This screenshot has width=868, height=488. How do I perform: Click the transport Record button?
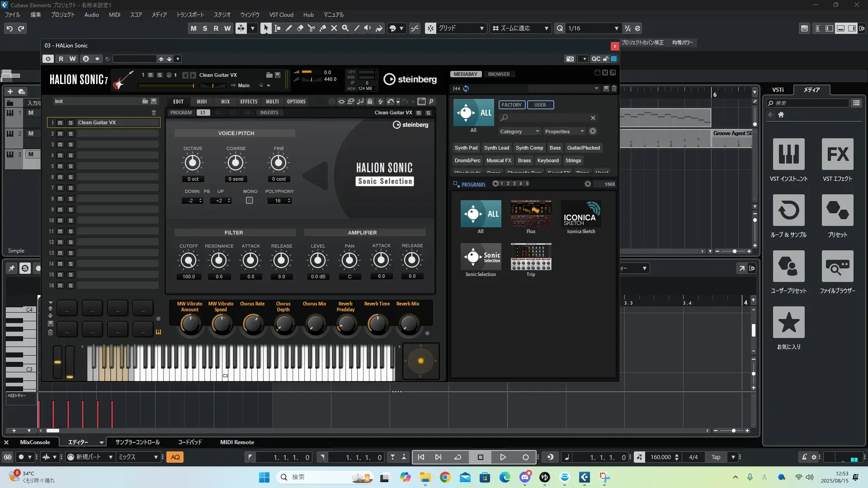click(x=525, y=457)
